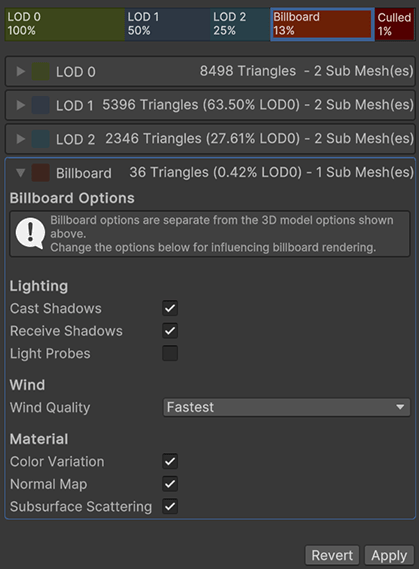
Task: Select the LOD 0 100% bar segment
Action: click(x=65, y=24)
